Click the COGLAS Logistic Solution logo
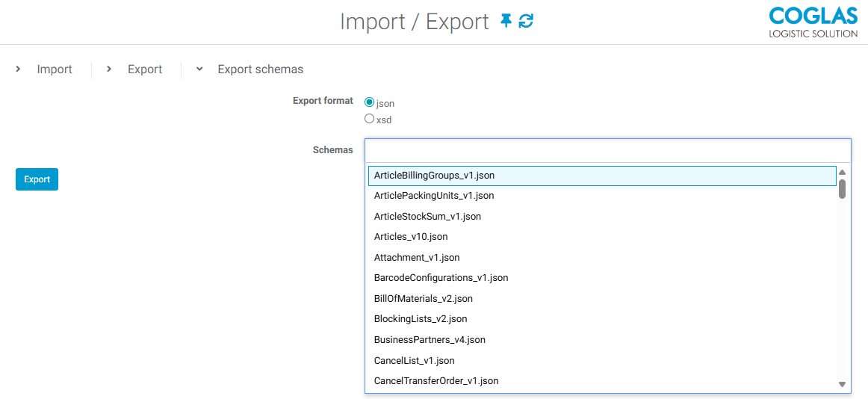This screenshot has height=399, width=868. pos(813,22)
